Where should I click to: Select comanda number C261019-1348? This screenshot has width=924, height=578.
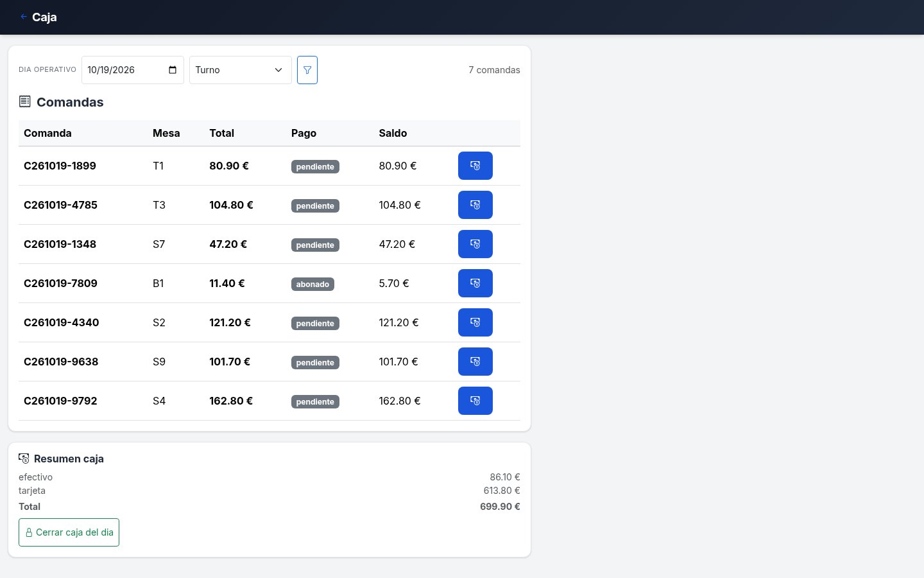pyautogui.click(x=60, y=244)
